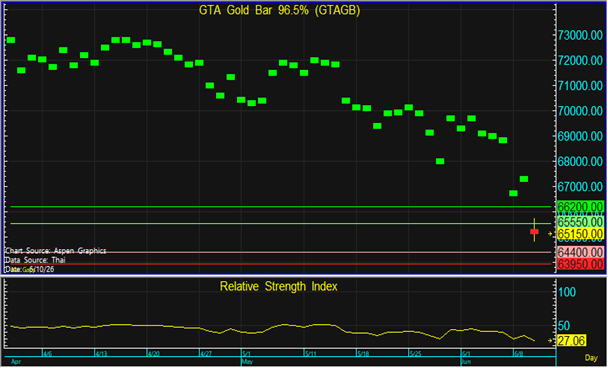Screen dimensions: 608x368
Task: Select the 4/27 date axis label
Action: 206,354
